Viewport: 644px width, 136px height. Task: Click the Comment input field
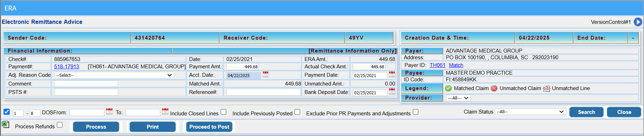(86, 84)
